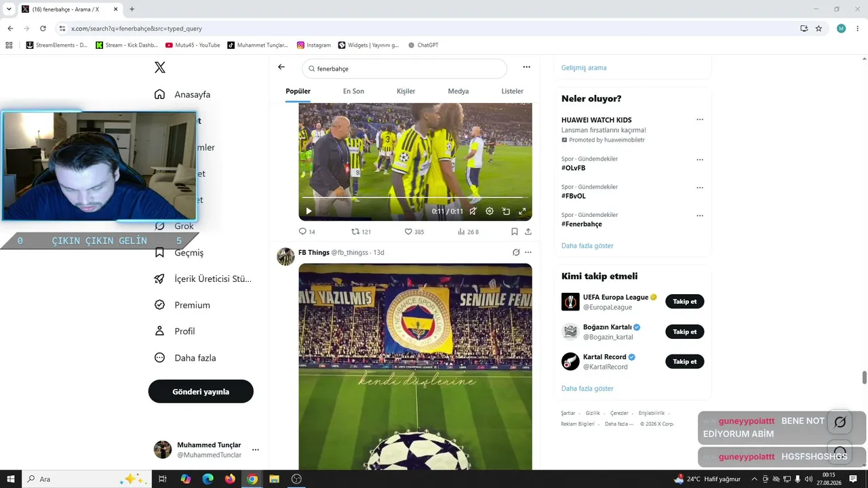Open File Explorer from the taskbar
Screen dimensions: 868x488
[x=274, y=479]
